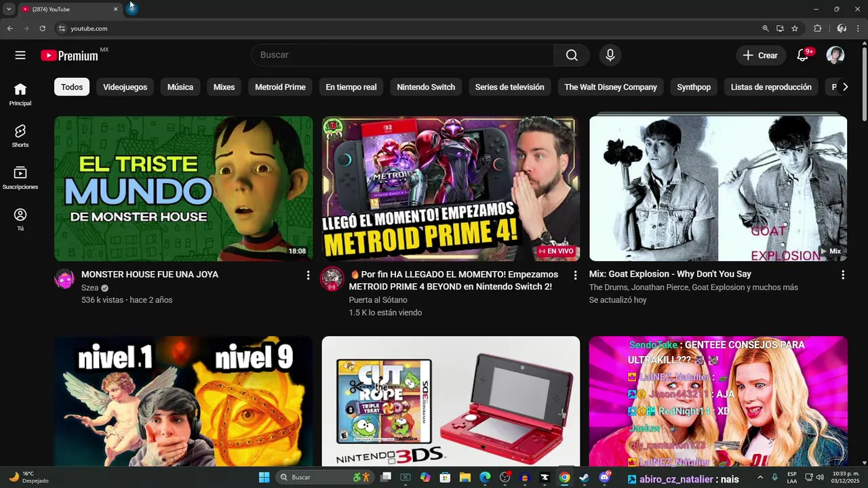Open the Windows Start menu
This screenshot has height=488, width=868.
click(264, 478)
